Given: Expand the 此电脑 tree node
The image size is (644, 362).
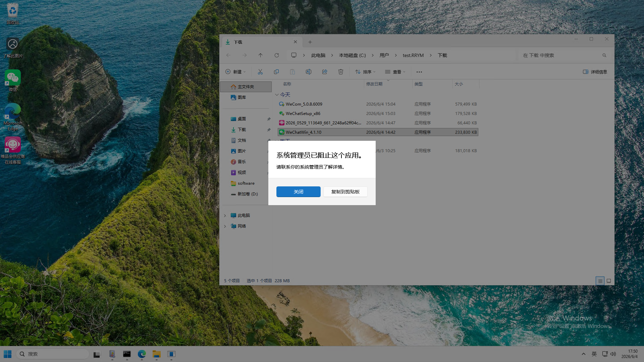Looking at the screenshot, I should point(225,216).
